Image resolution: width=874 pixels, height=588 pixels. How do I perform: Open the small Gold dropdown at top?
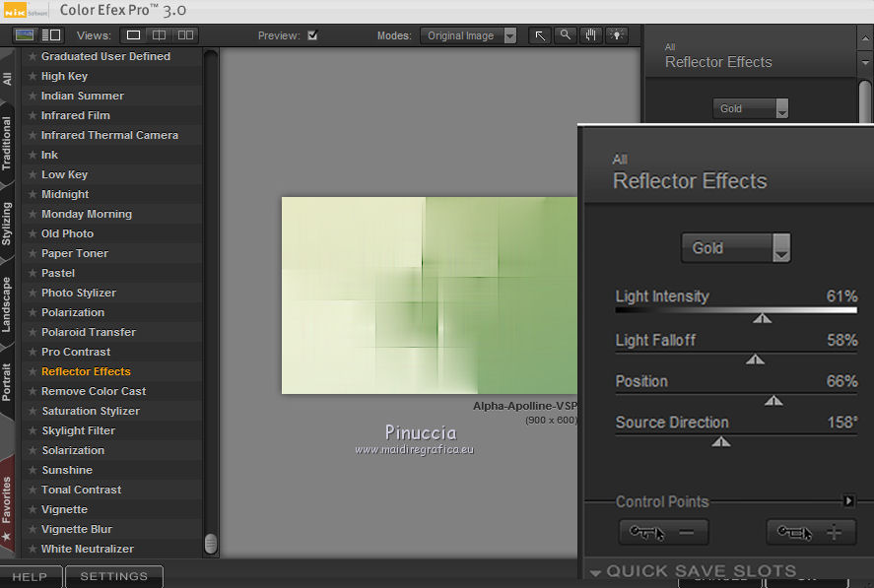coord(750,108)
